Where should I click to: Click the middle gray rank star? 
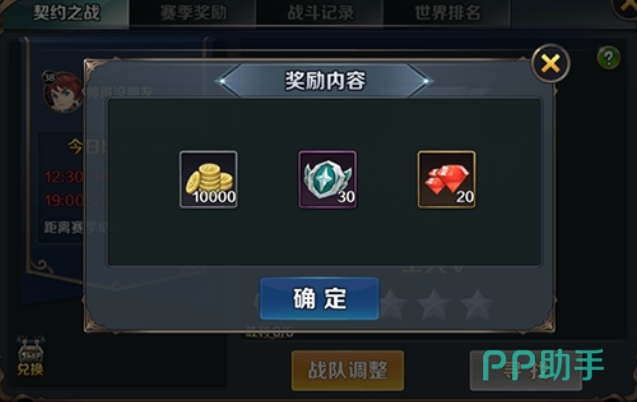434,305
